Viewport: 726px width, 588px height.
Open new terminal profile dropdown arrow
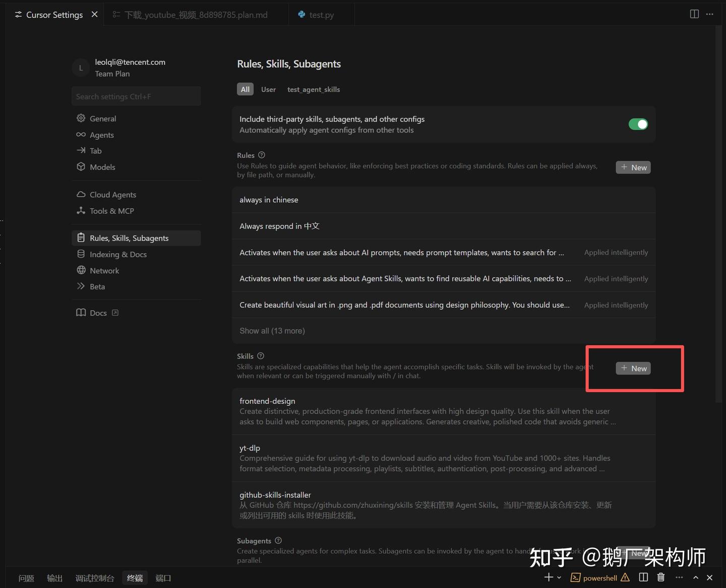coord(559,577)
